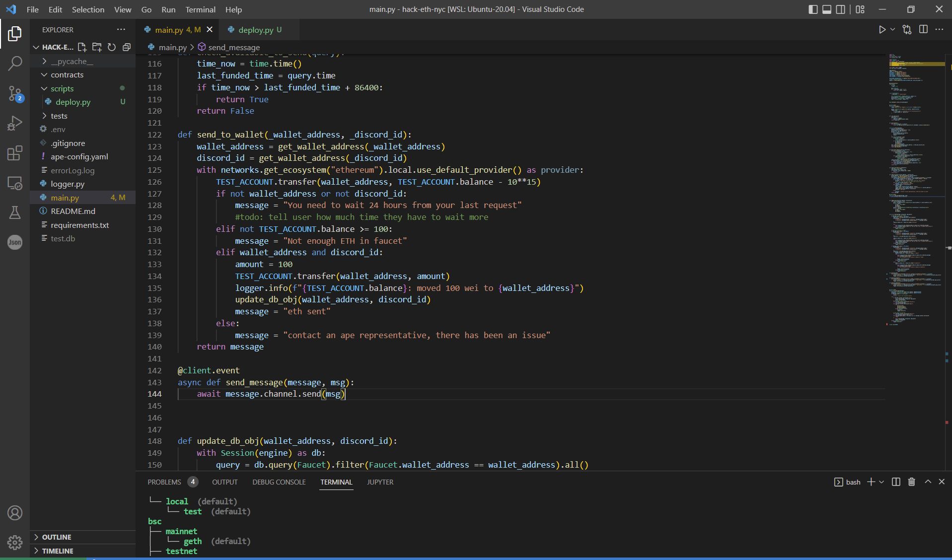This screenshot has width=952, height=560.
Task: Open the Selection menu
Action: [x=88, y=9]
